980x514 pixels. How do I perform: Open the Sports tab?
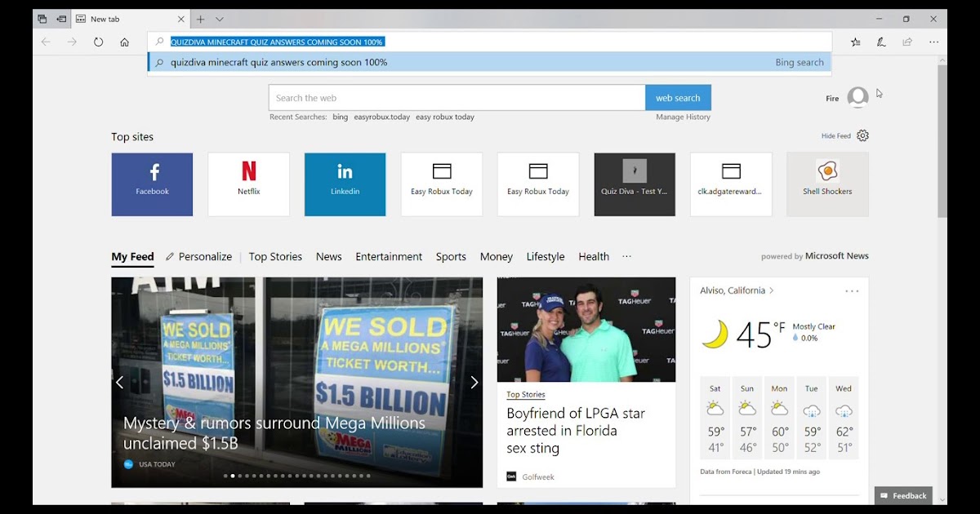tap(451, 256)
